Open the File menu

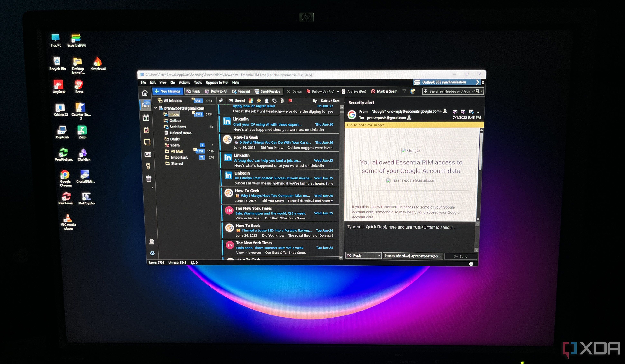coord(143,83)
